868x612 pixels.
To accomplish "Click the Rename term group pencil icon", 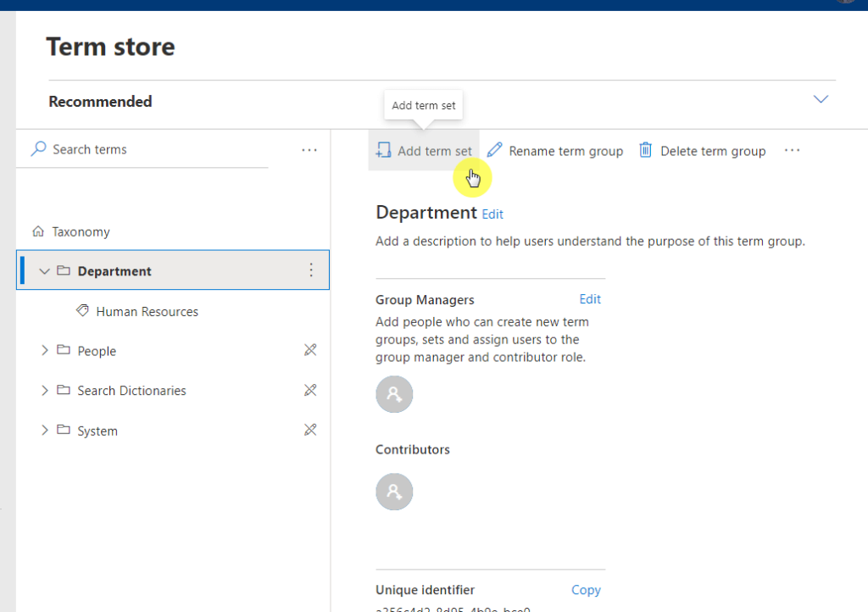I will pyautogui.click(x=494, y=150).
